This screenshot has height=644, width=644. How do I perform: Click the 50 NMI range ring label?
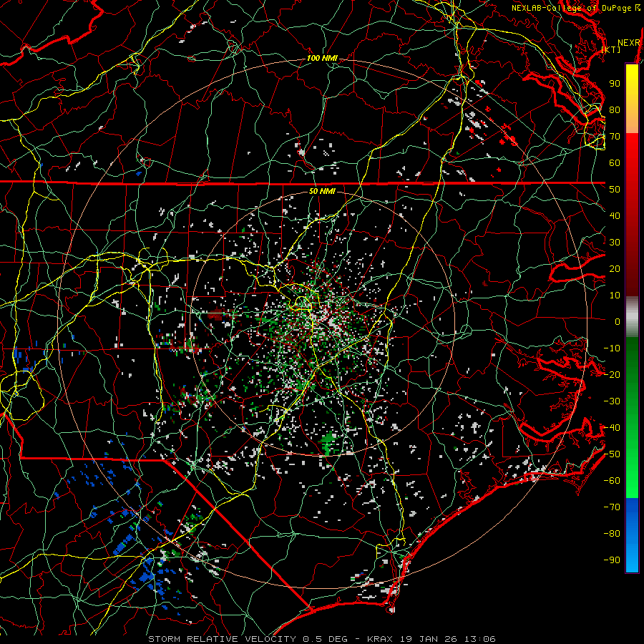(x=322, y=191)
